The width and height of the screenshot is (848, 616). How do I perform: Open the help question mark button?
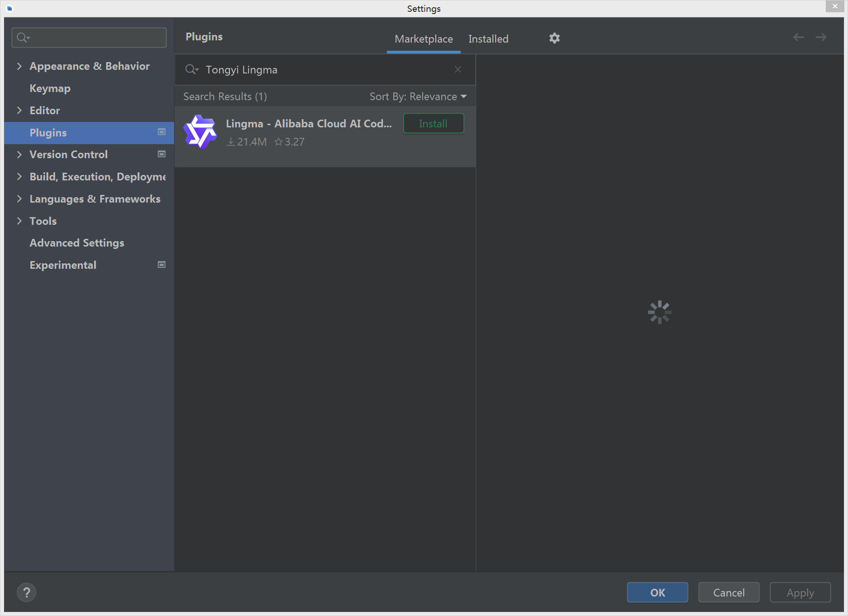point(26,592)
